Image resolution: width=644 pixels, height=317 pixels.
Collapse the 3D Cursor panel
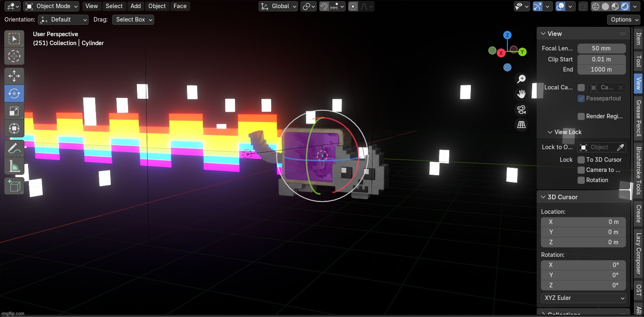pos(543,197)
